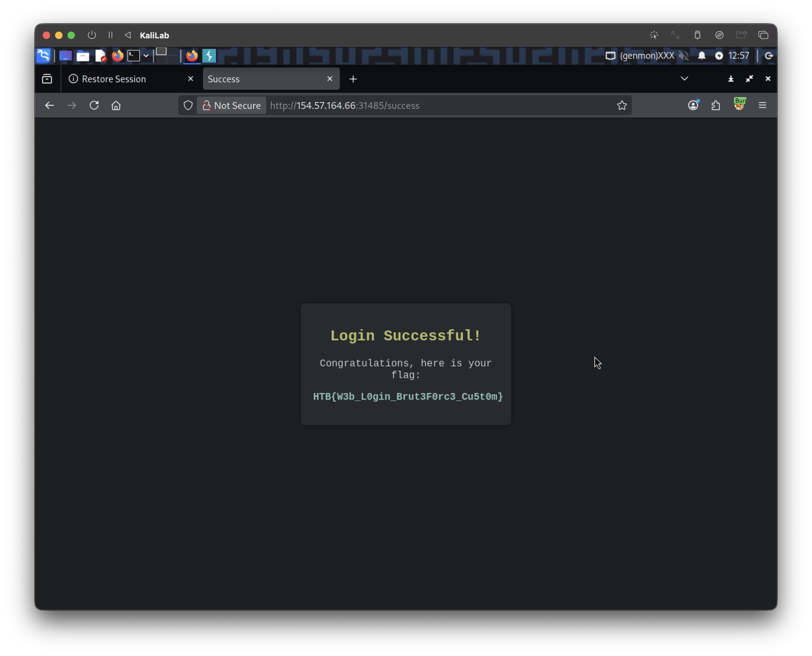Viewport: 812px width, 656px height.
Task: Click the Firefox reload page icon
Action: point(94,106)
